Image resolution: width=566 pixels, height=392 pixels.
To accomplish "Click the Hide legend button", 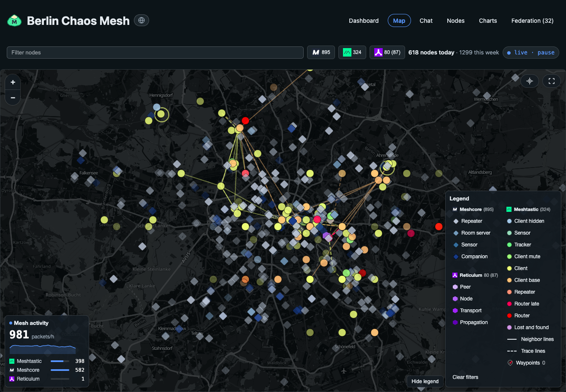I will (x=425, y=381).
